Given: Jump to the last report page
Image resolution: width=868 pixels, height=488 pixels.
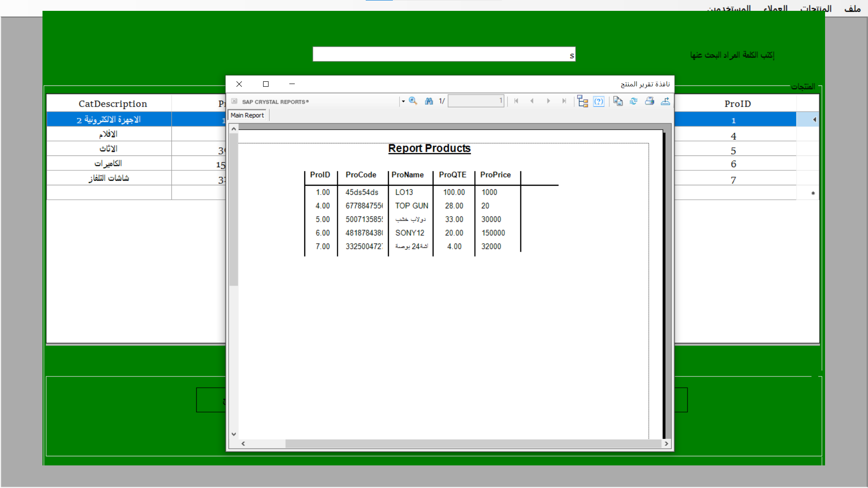Looking at the screenshot, I should click(564, 101).
